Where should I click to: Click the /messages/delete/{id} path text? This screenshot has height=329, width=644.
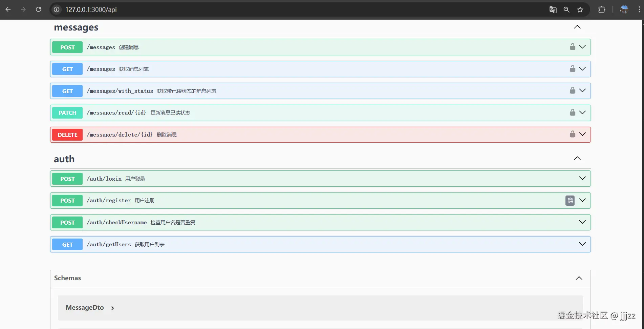pyautogui.click(x=120, y=135)
